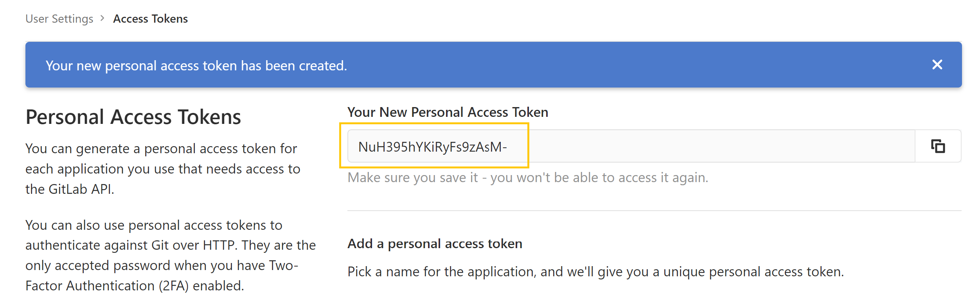This screenshot has height=297, width=980.
Task: Click the 'Pick a name for the application' text
Action: click(595, 272)
